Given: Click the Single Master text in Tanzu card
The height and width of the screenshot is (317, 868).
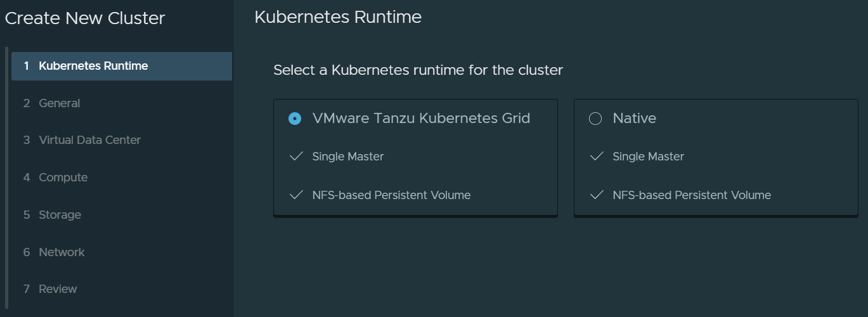Looking at the screenshot, I should pyautogui.click(x=348, y=157).
